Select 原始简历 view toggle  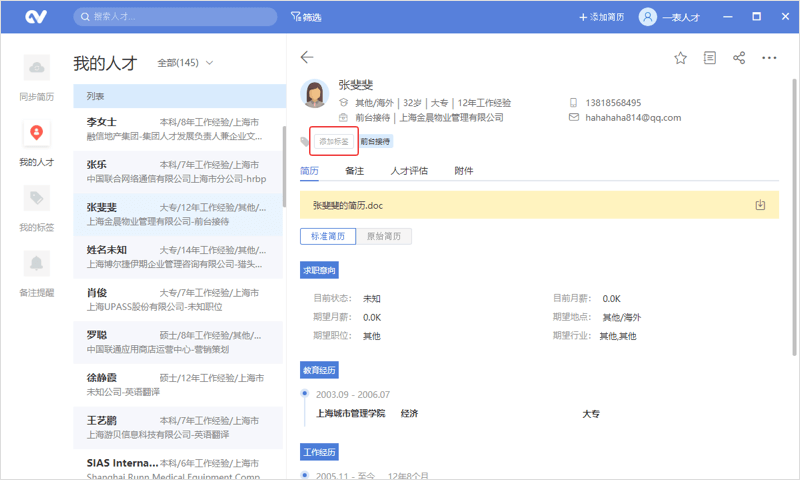[x=384, y=236]
